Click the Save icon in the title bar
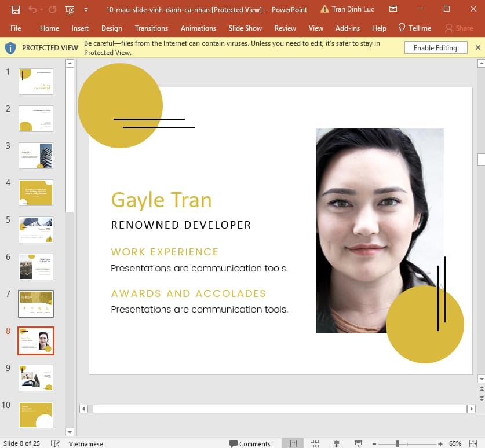 coord(16,9)
